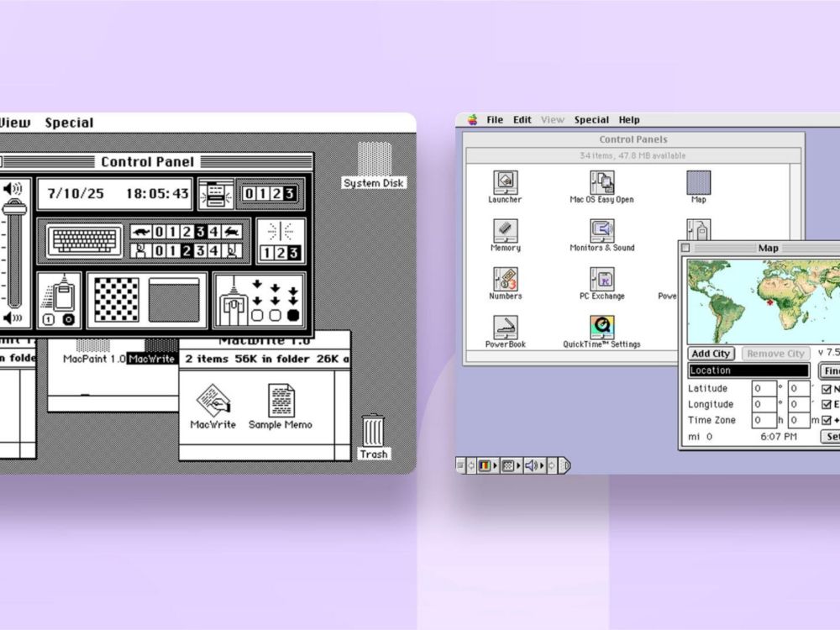Viewport: 840px width, 630px height.
Task: Set menu blink rate to 0
Action: pyautogui.click(x=249, y=194)
